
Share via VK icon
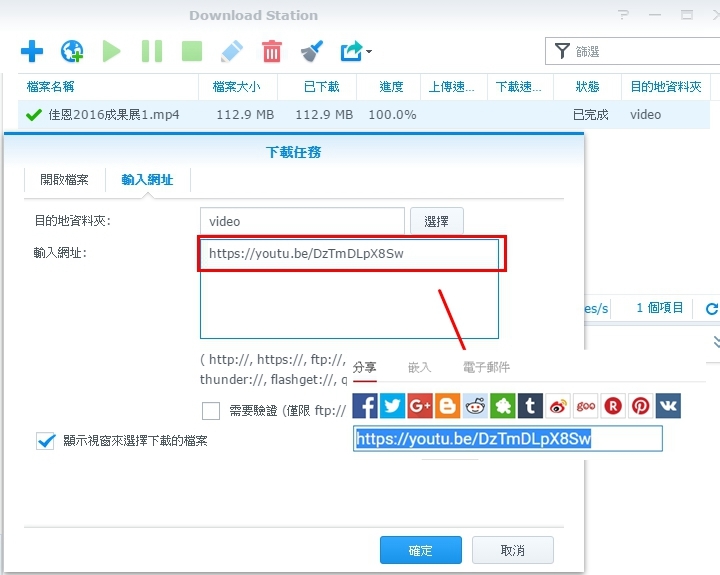(668, 406)
